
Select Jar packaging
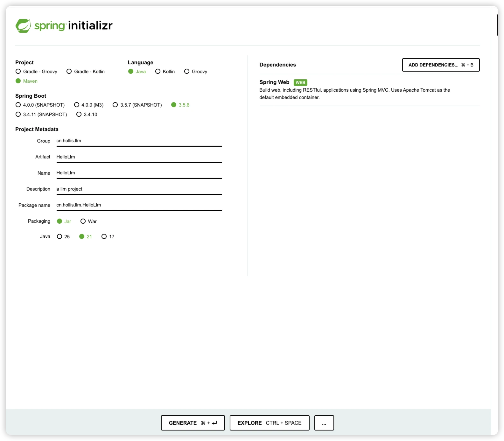(64, 221)
